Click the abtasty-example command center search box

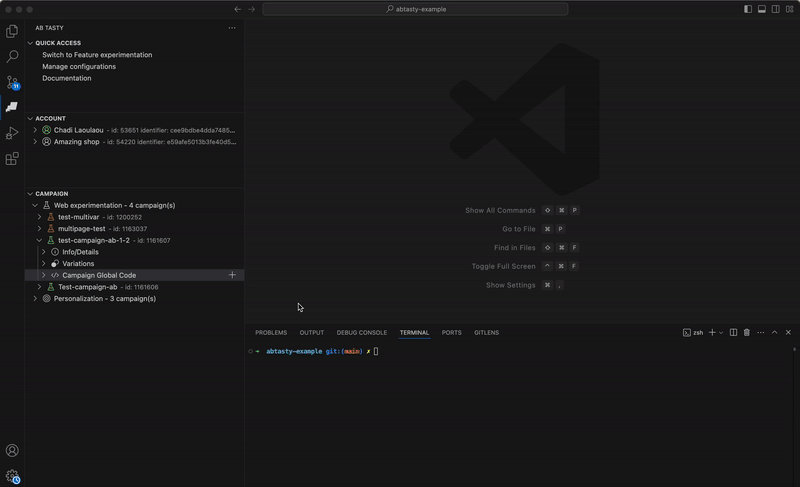[415, 9]
